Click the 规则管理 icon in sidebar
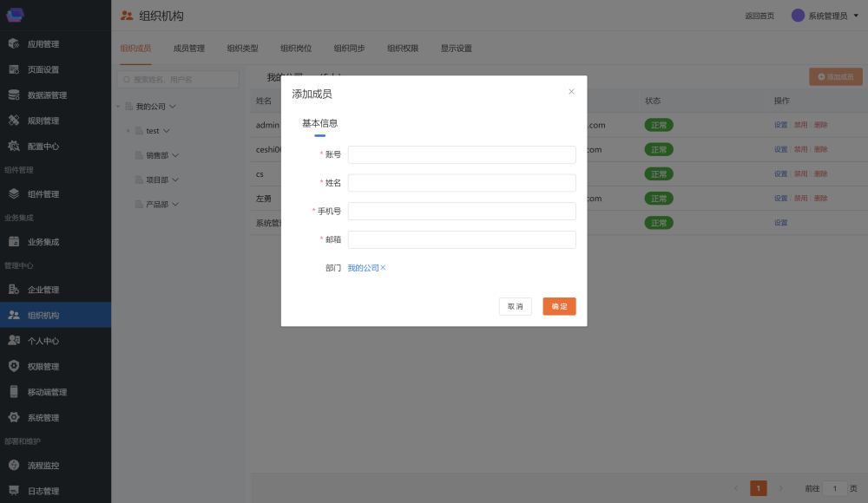The image size is (868, 503). [x=14, y=121]
